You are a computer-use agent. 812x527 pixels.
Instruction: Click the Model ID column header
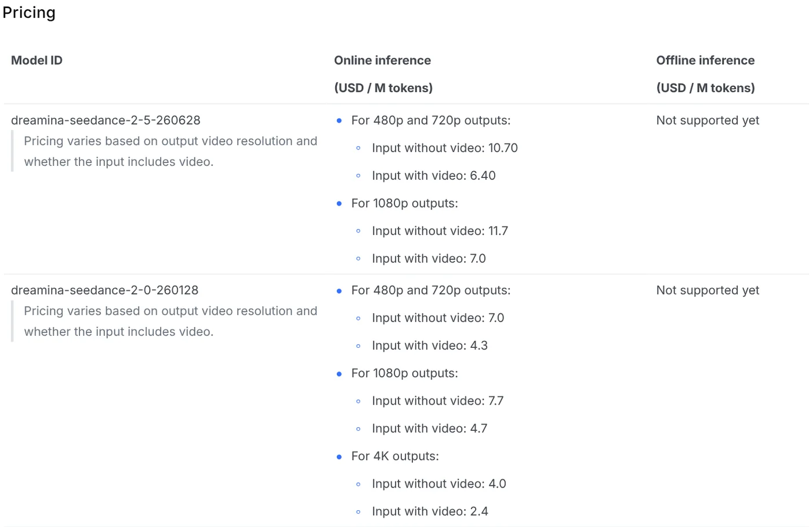[x=37, y=60]
